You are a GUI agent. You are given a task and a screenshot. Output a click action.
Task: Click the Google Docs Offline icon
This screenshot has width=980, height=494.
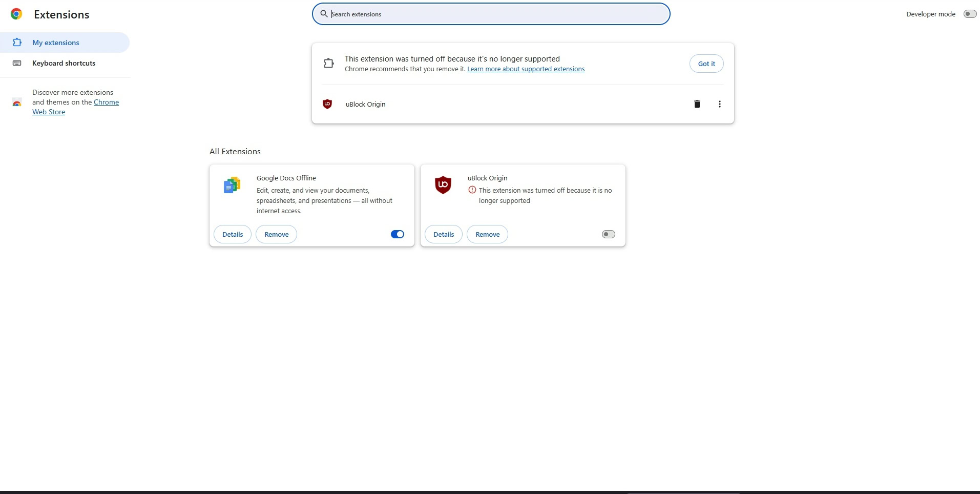coord(232,185)
